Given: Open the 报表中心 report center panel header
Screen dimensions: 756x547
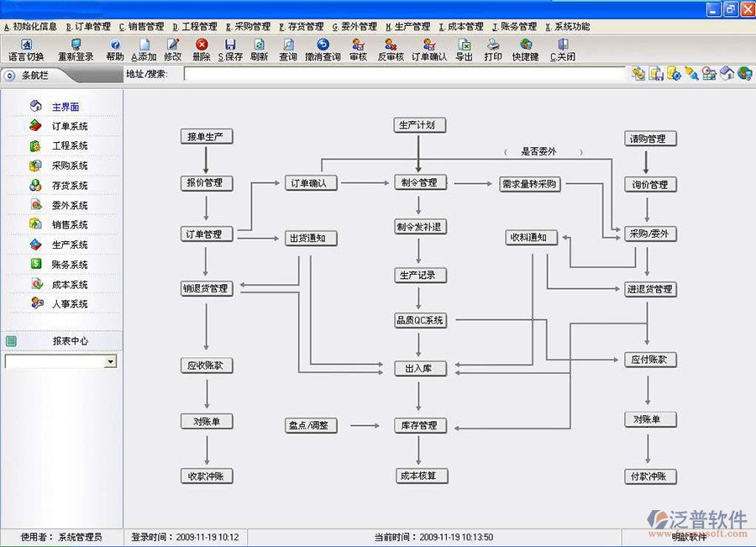Looking at the screenshot, I should (x=70, y=341).
